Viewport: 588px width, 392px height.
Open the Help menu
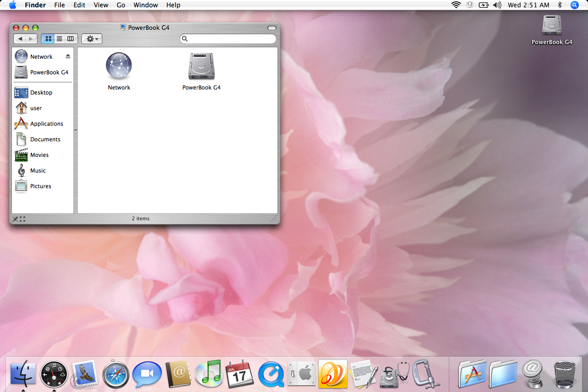click(x=173, y=5)
